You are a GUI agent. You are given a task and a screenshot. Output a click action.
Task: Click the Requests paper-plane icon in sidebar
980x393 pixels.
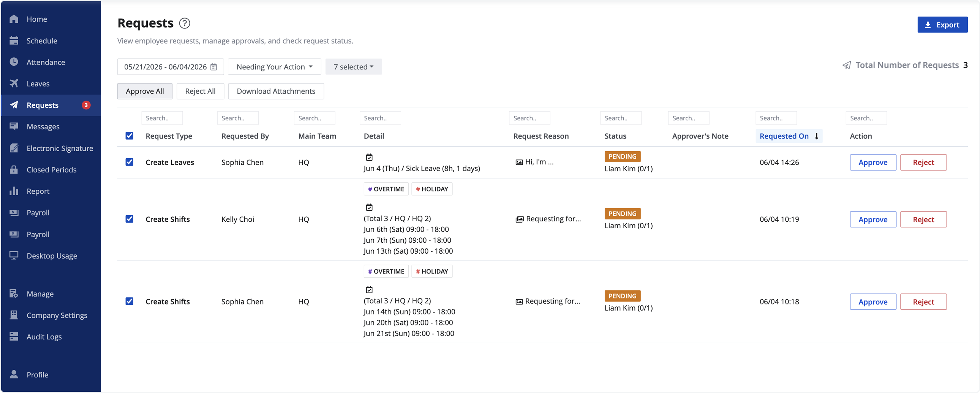click(14, 105)
